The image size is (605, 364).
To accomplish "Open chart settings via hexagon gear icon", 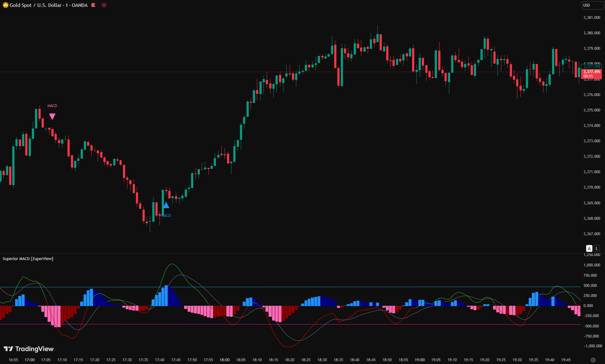I will tap(593, 360).
